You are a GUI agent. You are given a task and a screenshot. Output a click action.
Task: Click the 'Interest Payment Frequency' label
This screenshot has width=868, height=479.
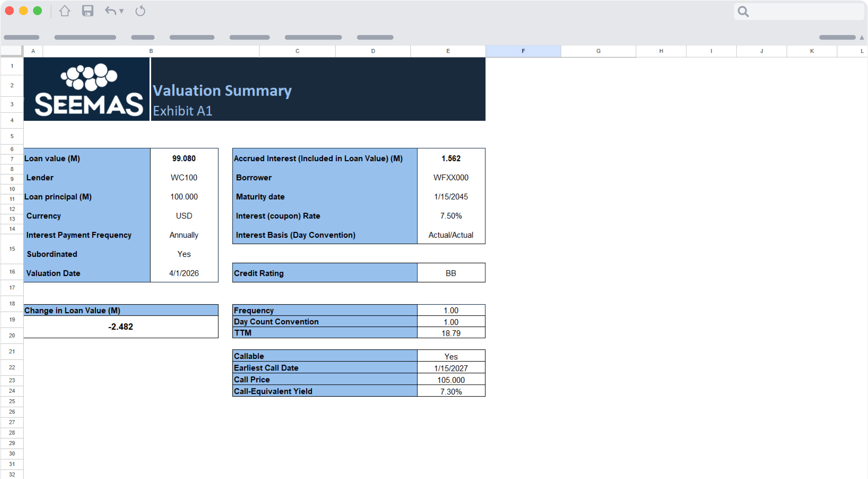[79, 235]
